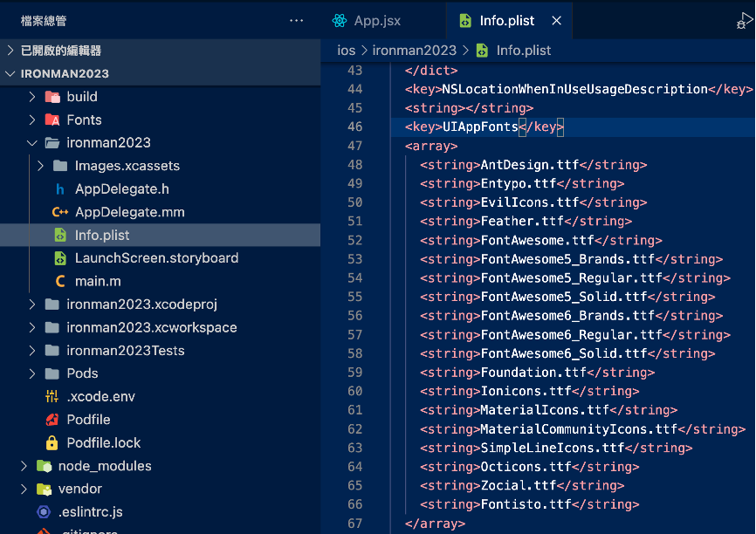Click the ironman2023.xcworkspace folder icon
Image resolution: width=756 pixels, height=534 pixels.
pos(52,327)
